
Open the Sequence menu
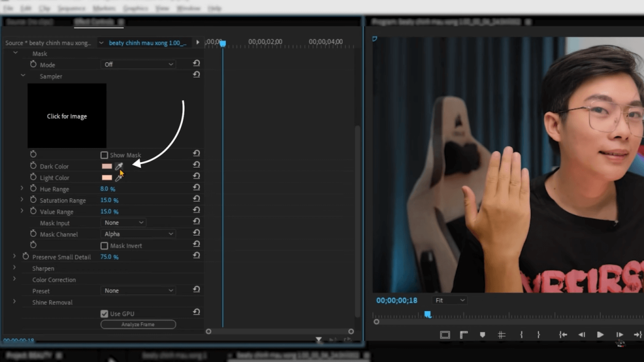coord(71,8)
